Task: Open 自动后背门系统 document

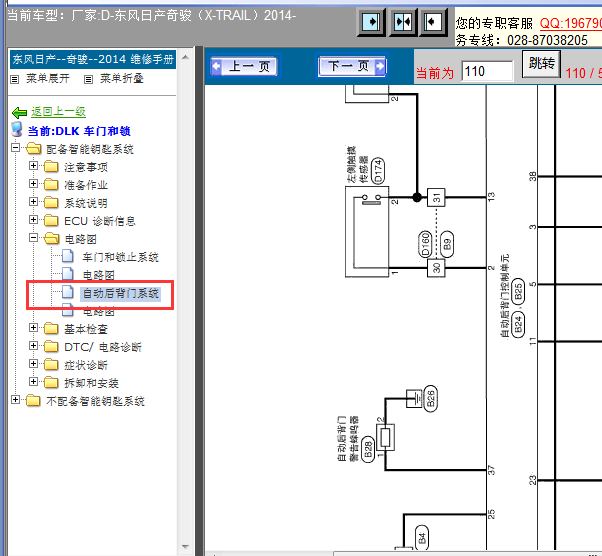Action: coord(121,293)
